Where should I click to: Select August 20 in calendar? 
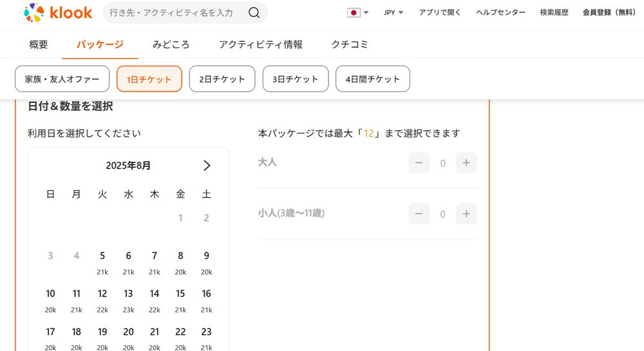pos(129,338)
